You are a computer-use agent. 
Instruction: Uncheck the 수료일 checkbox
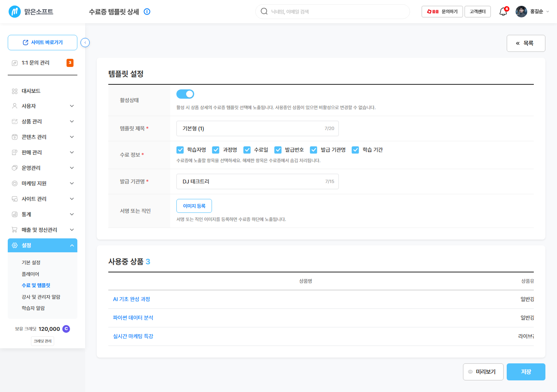[x=247, y=150]
